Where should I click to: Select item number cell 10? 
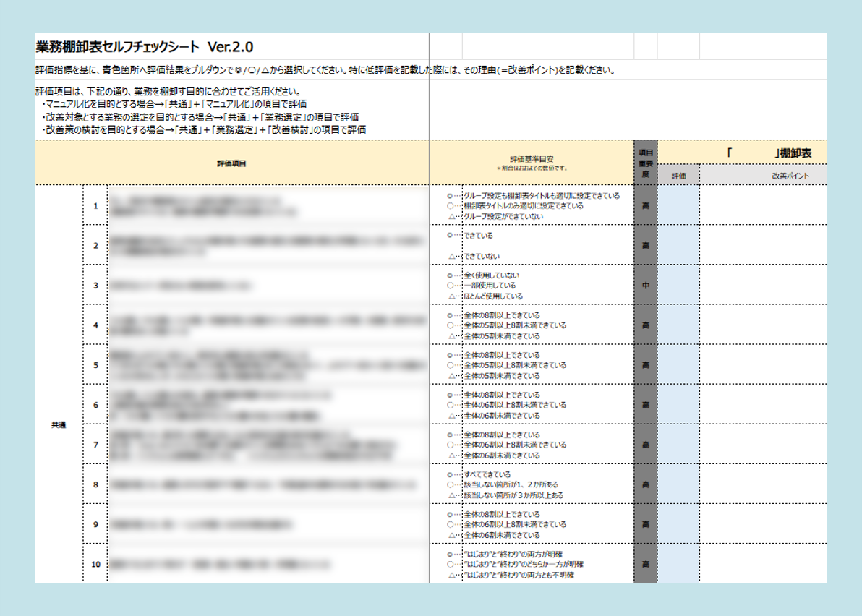point(95,564)
